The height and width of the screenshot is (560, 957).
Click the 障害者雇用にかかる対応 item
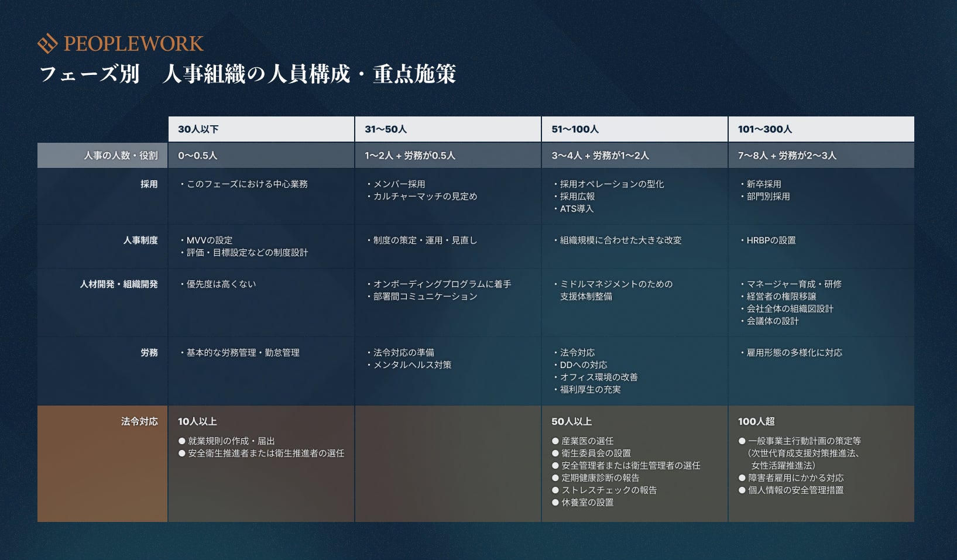pos(791,478)
